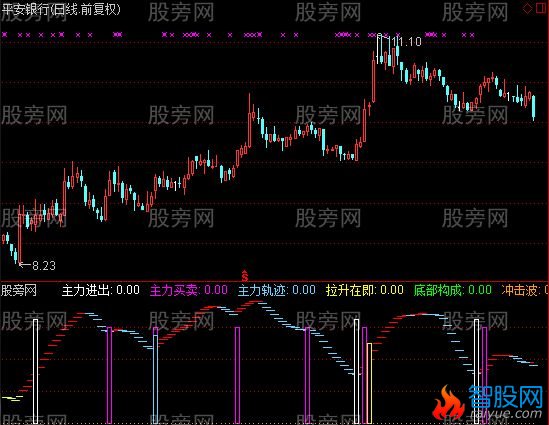549x425 pixels.
Task: Click the 8.23 low price label
Action: tap(44, 266)
